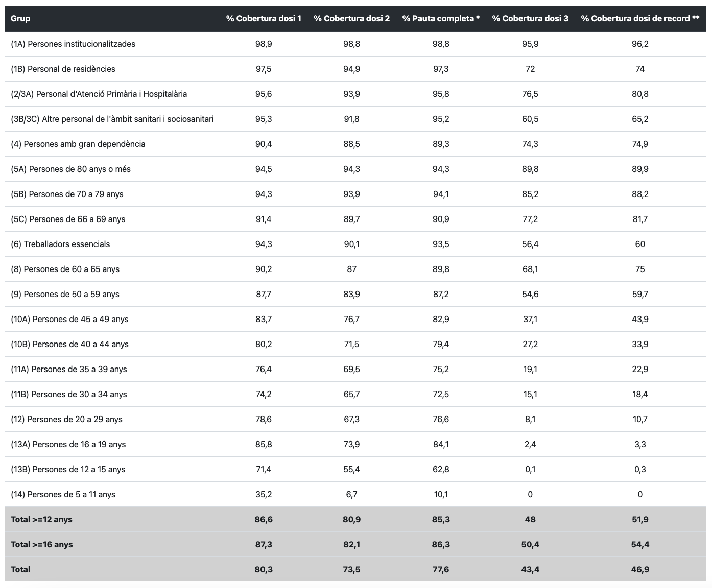
Task: Click the Grup column header
Action: pyautogui.click(x=20, y=18)
